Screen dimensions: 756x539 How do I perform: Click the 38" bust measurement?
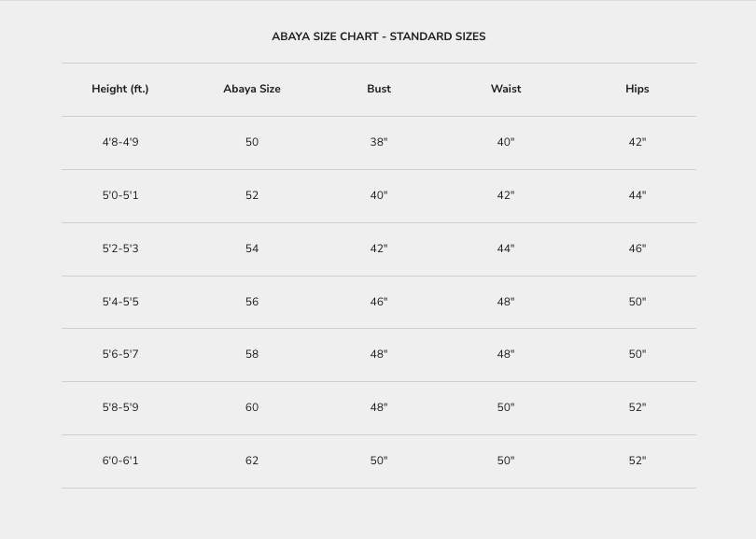(379, 142)
